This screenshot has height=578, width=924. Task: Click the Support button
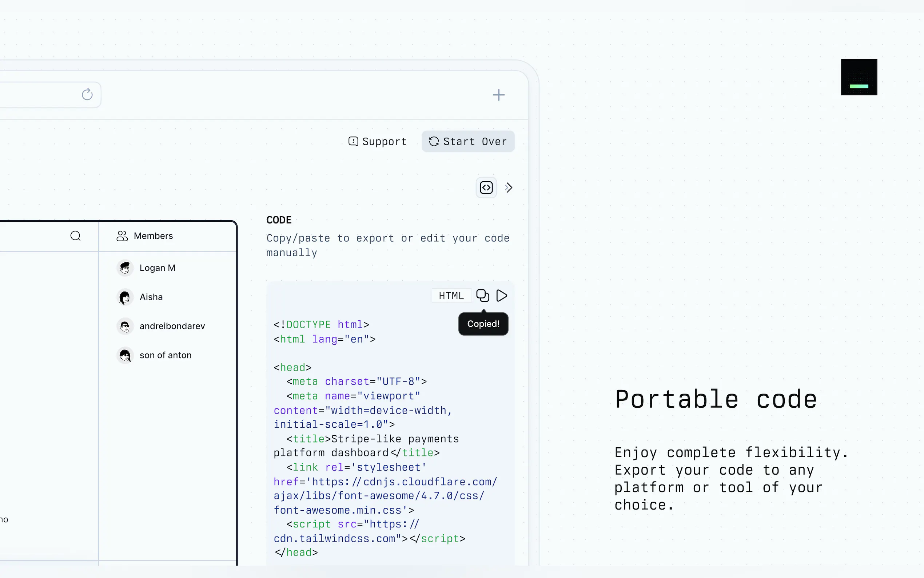tap(377, 142)
